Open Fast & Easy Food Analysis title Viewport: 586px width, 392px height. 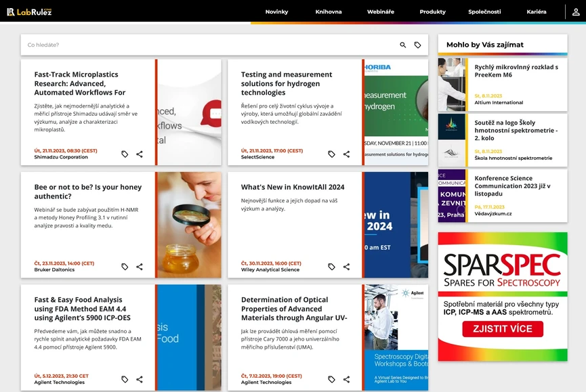click(82, 308)
